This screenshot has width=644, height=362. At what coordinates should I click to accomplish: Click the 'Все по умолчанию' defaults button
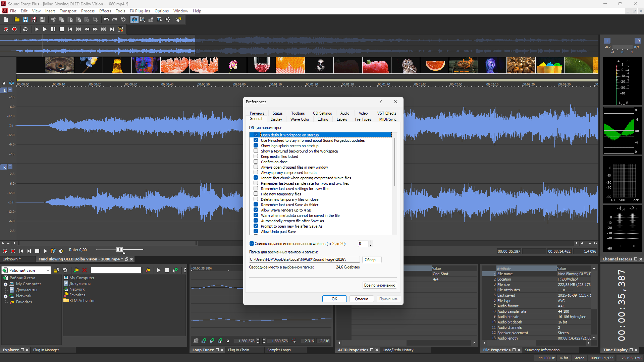point(380,285)
